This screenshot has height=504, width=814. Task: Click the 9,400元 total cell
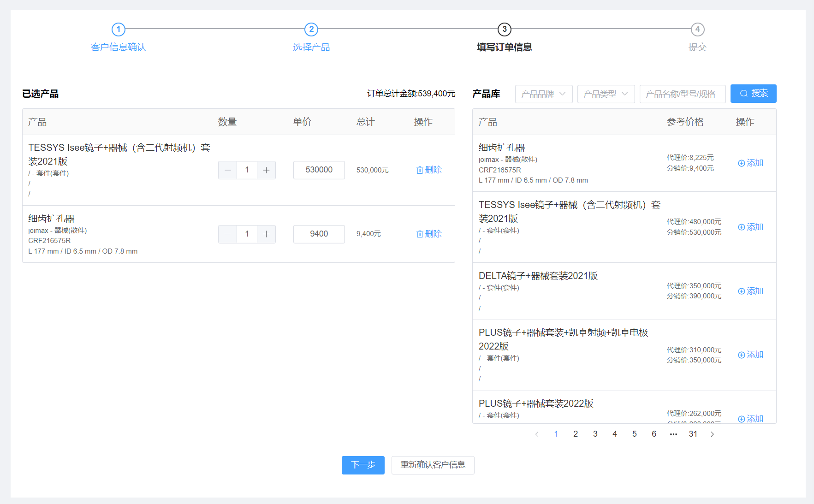(x=368, y=234)
